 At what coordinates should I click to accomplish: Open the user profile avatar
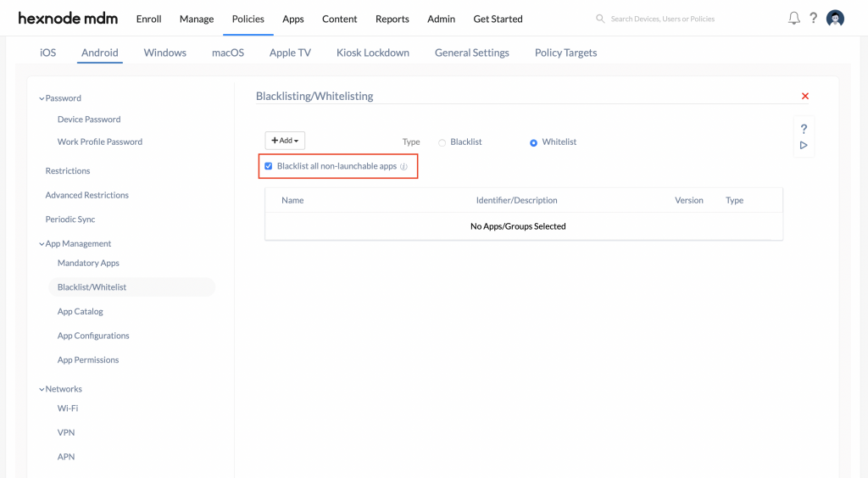click(x=835, y=19)
